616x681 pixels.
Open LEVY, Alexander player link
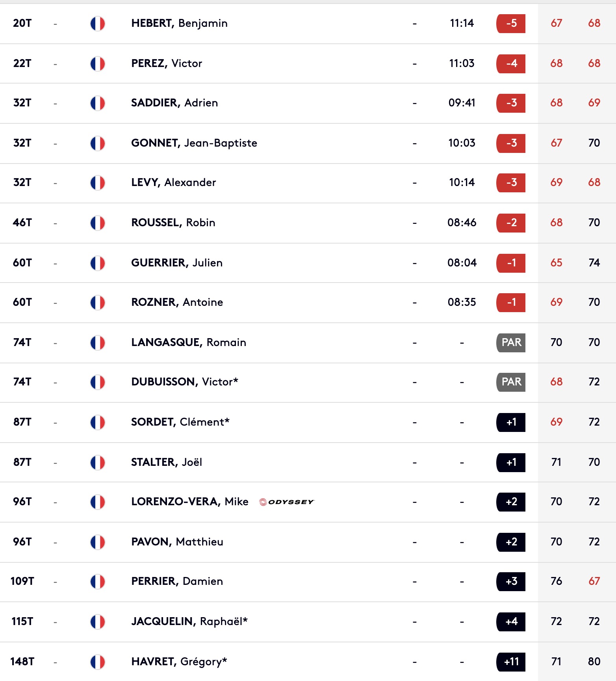coord(174,182)
